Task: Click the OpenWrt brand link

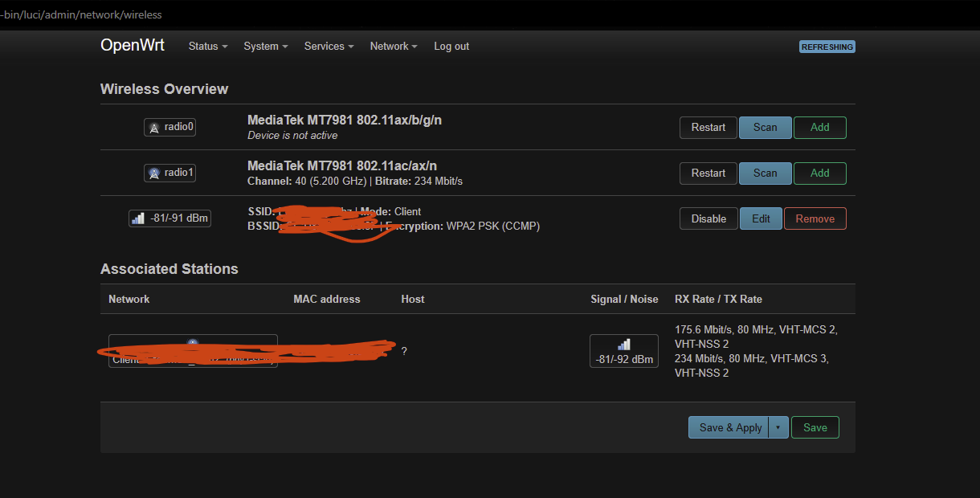Action: [x=133, y=46]
